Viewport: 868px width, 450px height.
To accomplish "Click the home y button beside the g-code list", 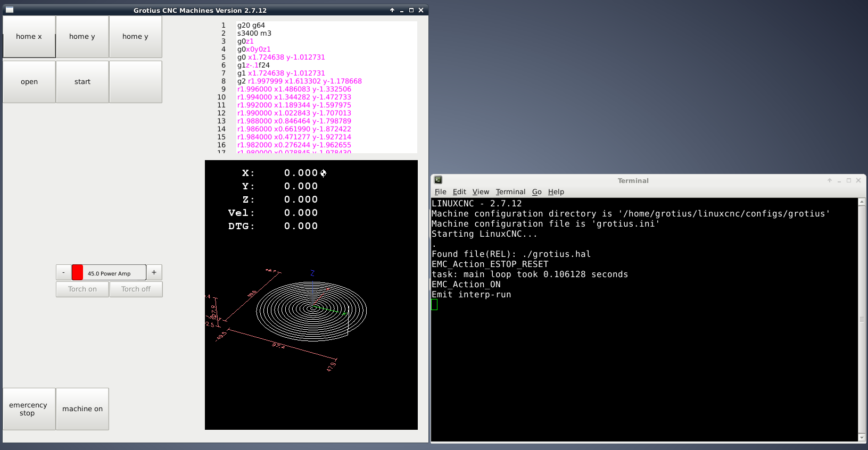I will pyautogui.click(x=136, y=37).
